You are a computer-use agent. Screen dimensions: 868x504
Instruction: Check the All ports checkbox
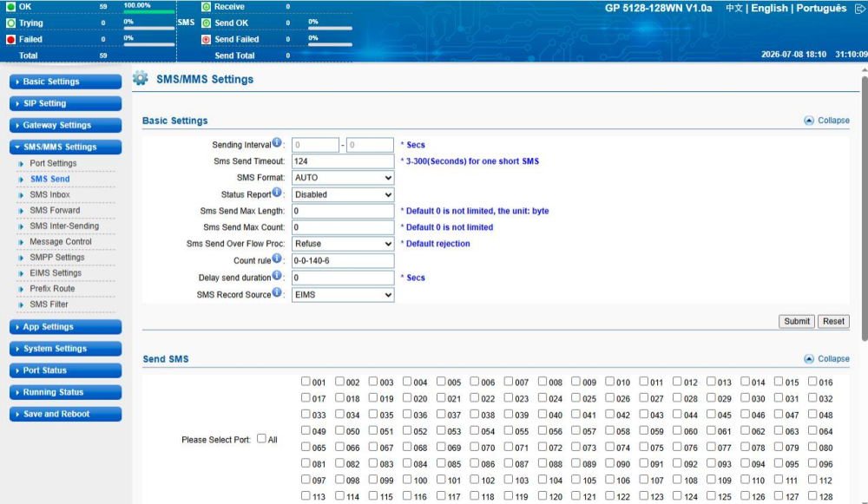point(261,439)
